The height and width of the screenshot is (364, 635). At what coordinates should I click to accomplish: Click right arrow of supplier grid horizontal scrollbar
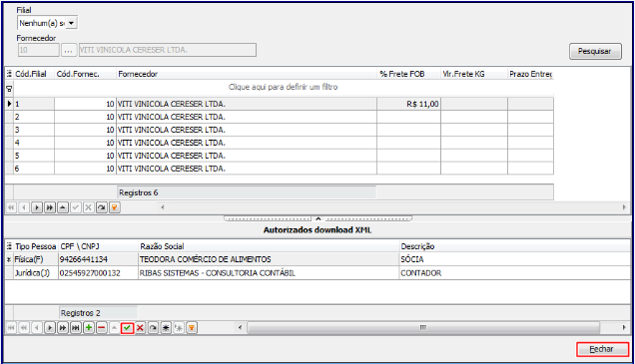tap(624, 207)
